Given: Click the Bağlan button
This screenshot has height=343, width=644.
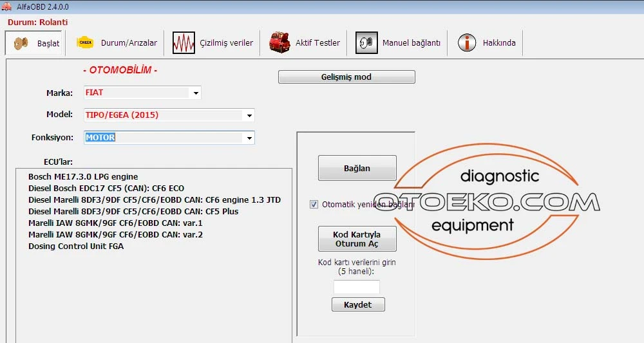Looking at the screenshot, I should point(357,168).
